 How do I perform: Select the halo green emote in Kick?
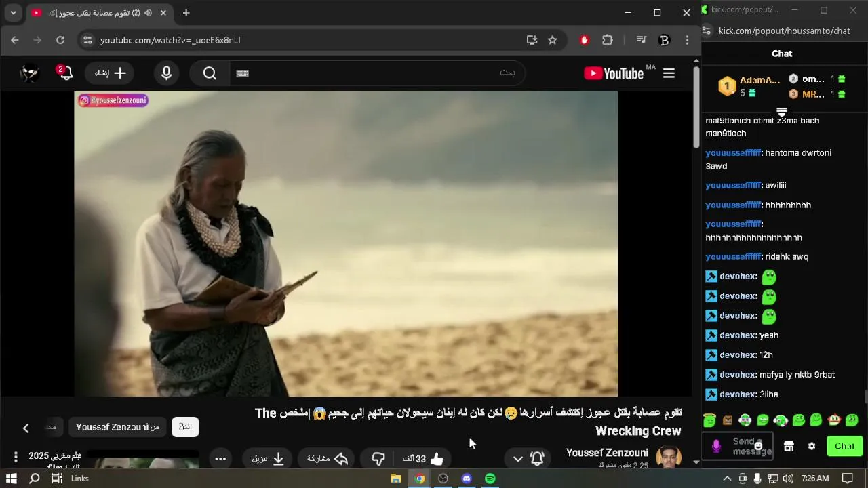[710, 420]
